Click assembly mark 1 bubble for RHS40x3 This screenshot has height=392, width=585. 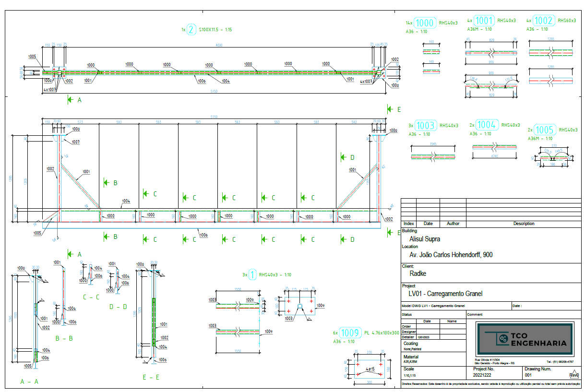pos(252,275)
